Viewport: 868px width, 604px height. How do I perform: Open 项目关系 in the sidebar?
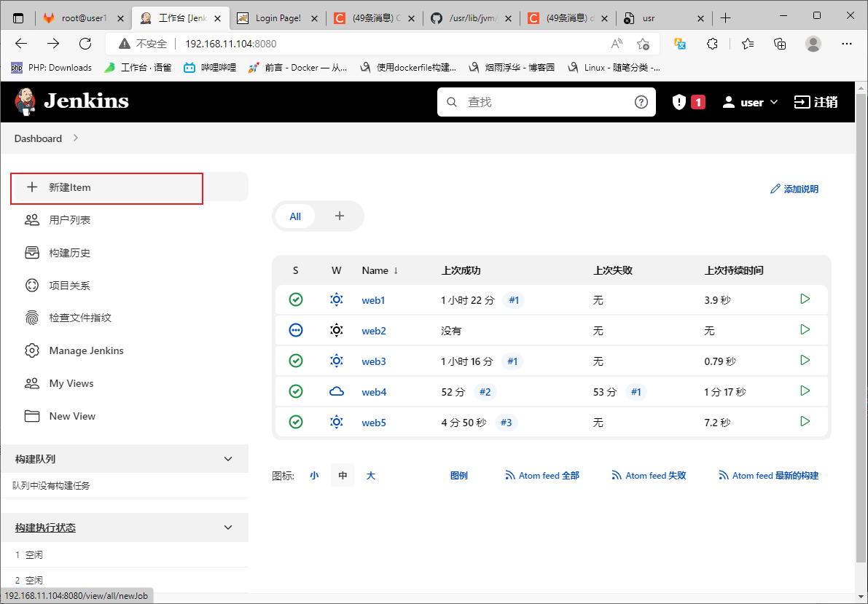(69, 285)
